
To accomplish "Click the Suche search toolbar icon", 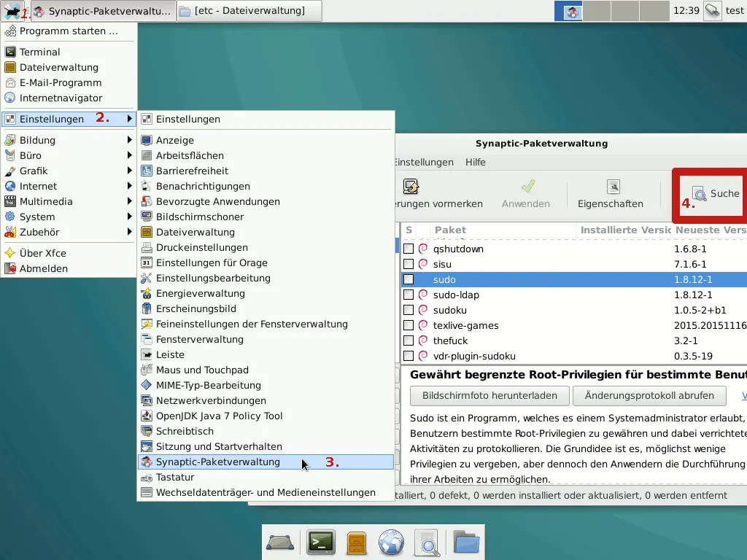I will coord(700,193).
